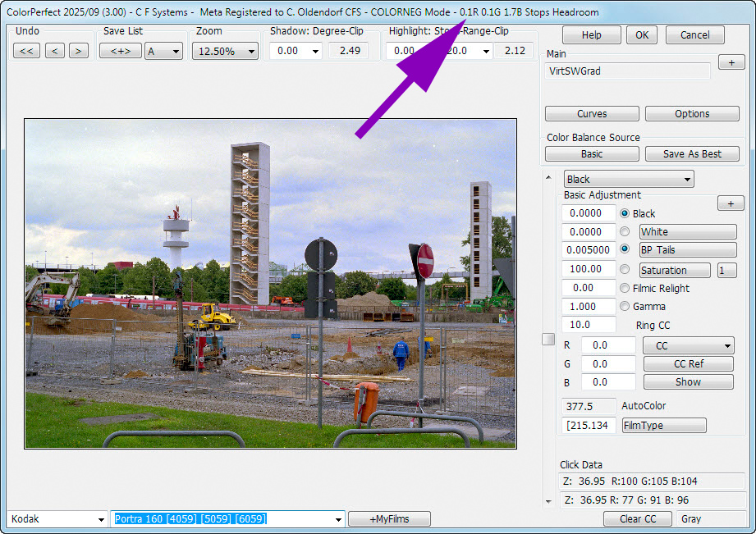Viewport: 756px width, 534px height.
Task: Click the scroll down arrow beside Click Data
Action: (548, 500)
